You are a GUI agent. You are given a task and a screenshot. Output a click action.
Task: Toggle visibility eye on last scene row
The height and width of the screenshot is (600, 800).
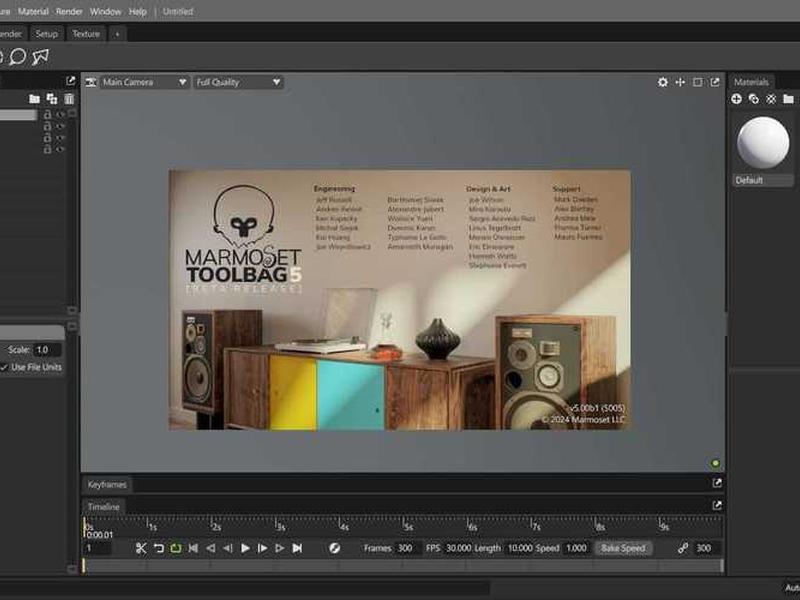[x=61, y=149]
